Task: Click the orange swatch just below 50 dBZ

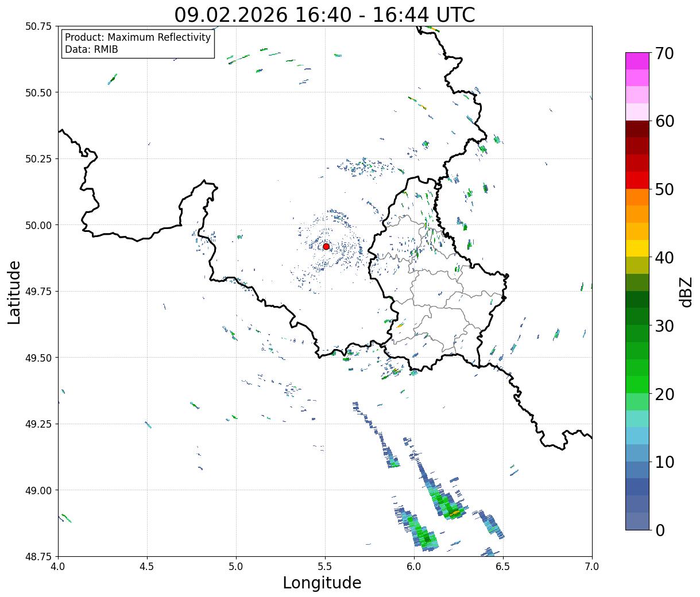Action: coord(637,197)
